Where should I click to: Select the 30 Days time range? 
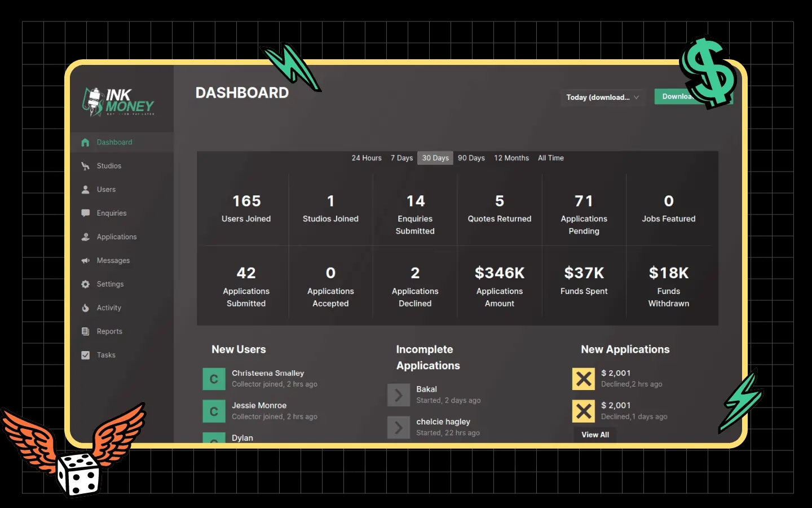point(435,158)
